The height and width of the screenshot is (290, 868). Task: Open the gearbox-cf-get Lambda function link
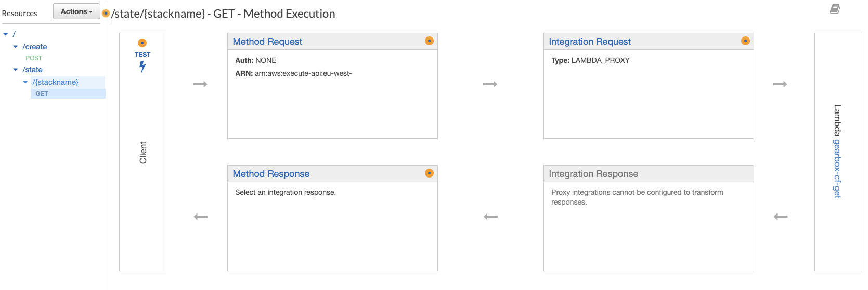pos(837,168)
